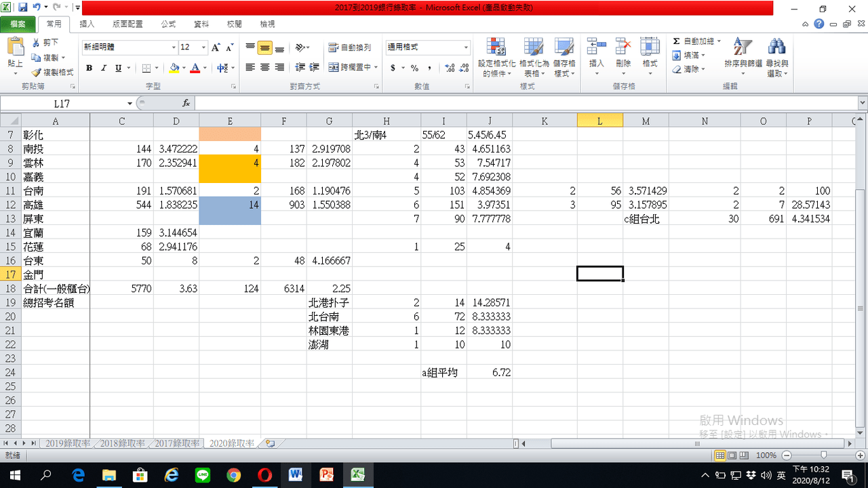Viewport: 868px width, 488px height.
Task: Open Sort & Filter (排序與篩選)
Action: (743, 57)
